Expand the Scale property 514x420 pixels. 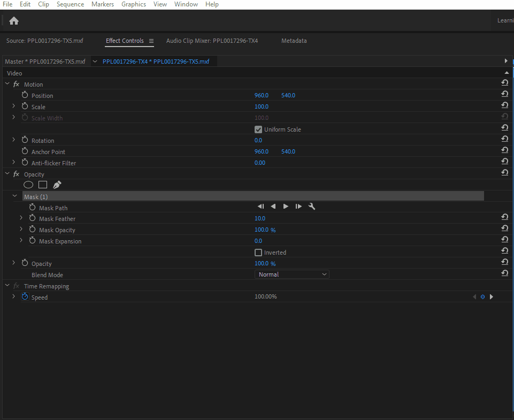click(x=13, y=106)
